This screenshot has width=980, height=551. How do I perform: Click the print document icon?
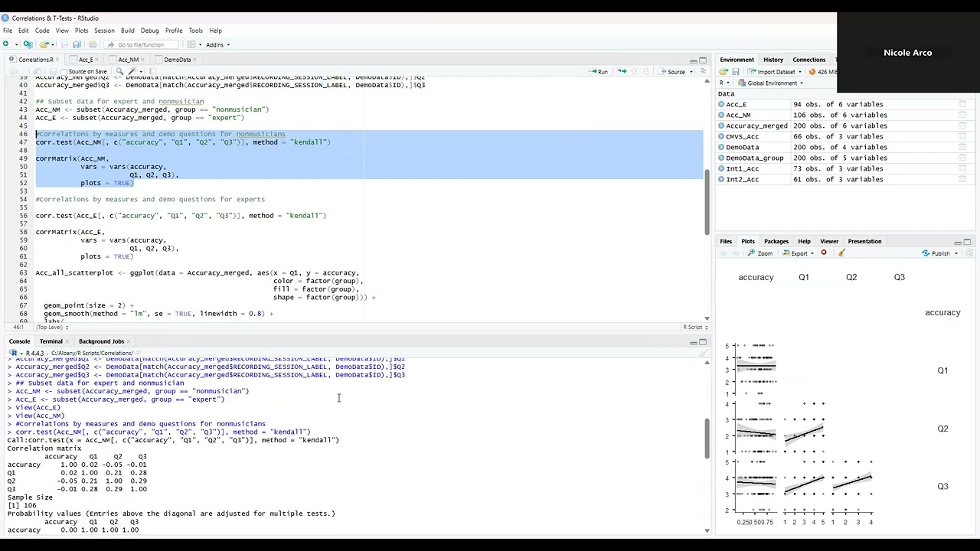click(93, 44)
